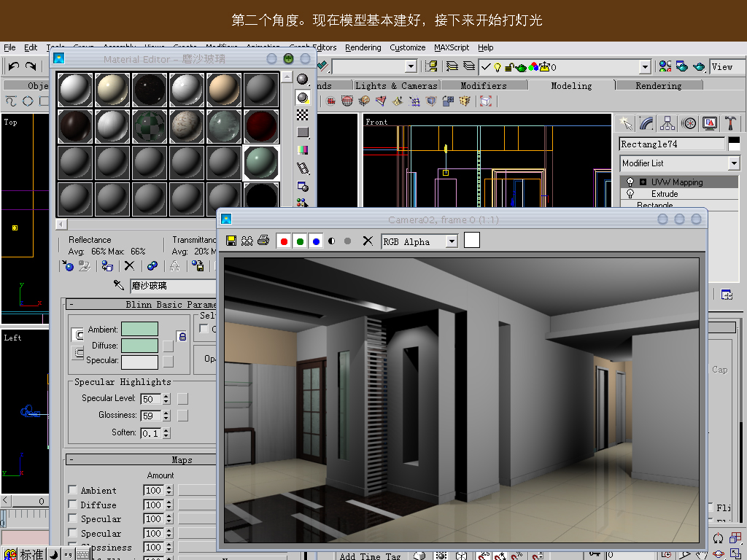Tick the Self-Illumination Color checkbox
The image size is (747, 560).
click(x=204, y=329)
